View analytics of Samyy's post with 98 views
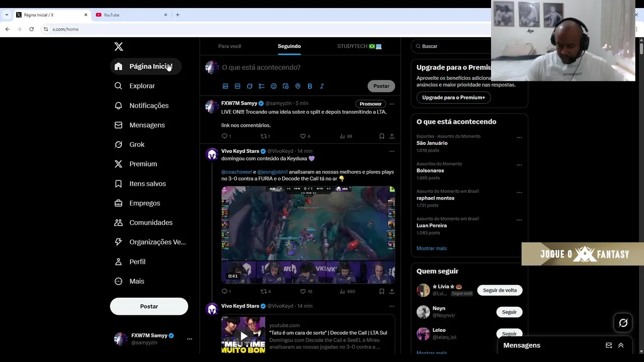Image resolution: width=644 pixels, height=362 pixels. (346, 136)
